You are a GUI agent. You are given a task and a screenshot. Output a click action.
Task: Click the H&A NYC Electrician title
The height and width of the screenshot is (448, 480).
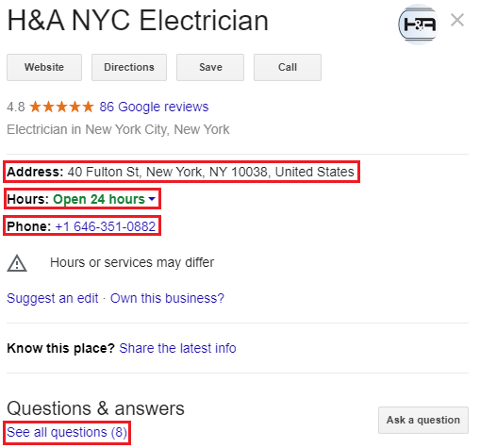click(138, 21)
